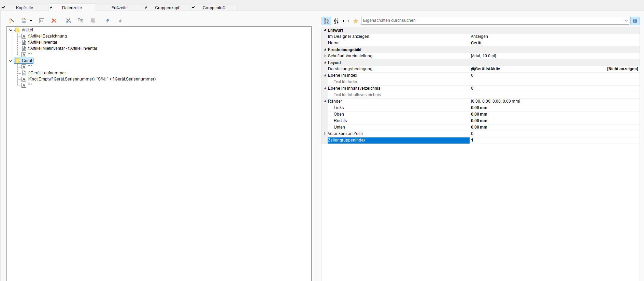Select the Datenzeile tab
Viewport: 644px width, 281px height.
(72, 8)
